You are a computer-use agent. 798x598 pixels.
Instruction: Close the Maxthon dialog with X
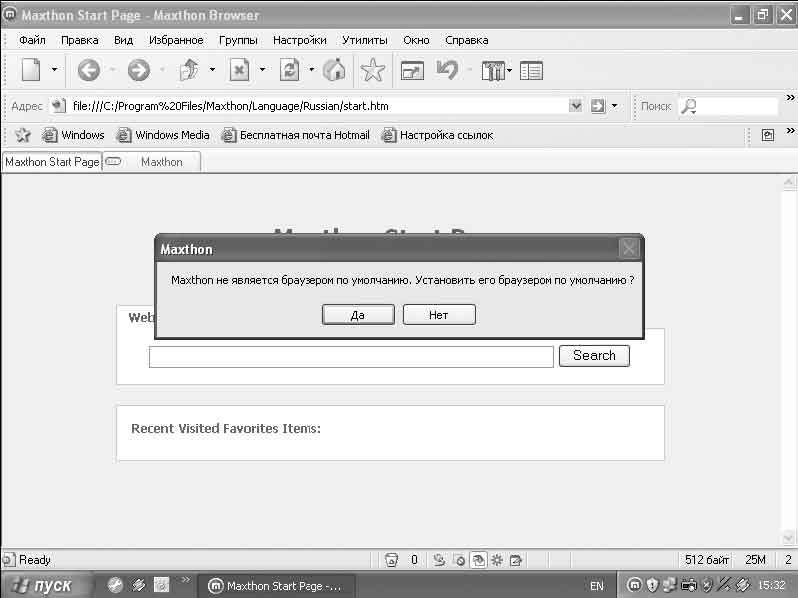(629, 249)
